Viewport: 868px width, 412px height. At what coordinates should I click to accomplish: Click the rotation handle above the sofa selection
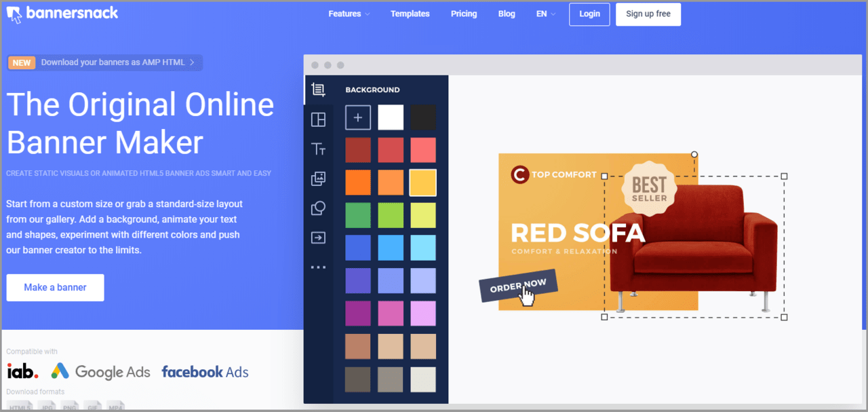point(694,155)
